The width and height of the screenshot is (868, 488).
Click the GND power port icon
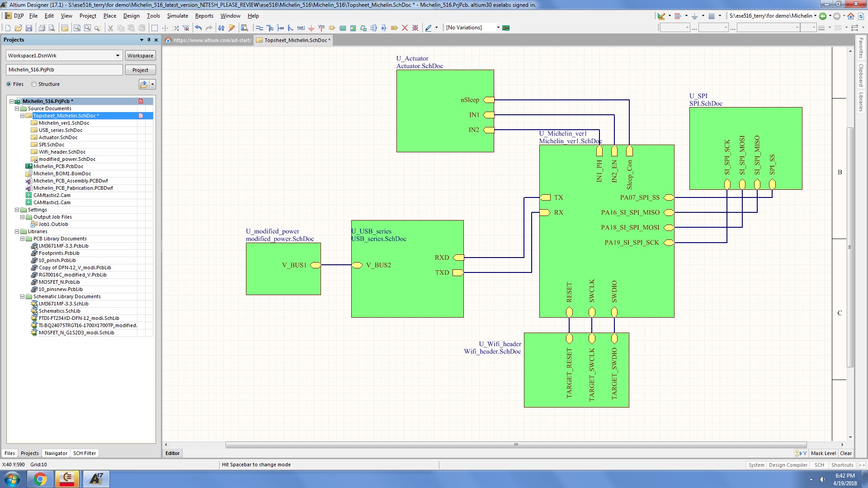[311, 28]
